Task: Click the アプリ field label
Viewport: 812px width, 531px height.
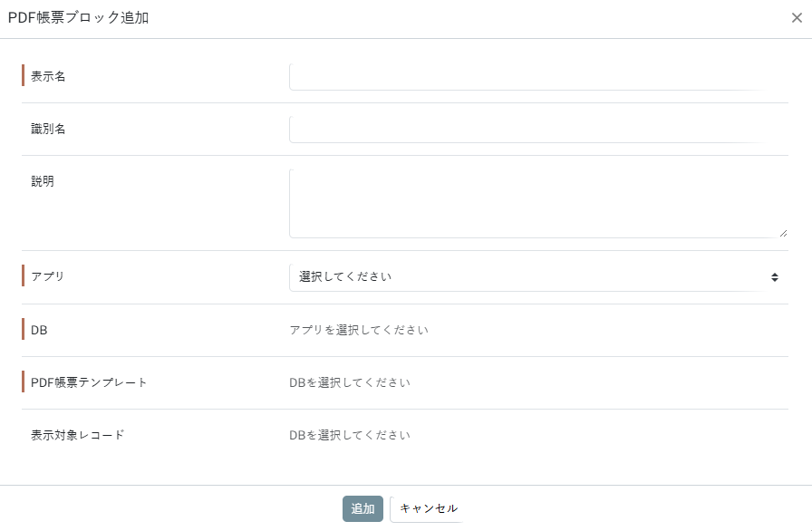Action: pyautogui.click(x=48, y=277)
